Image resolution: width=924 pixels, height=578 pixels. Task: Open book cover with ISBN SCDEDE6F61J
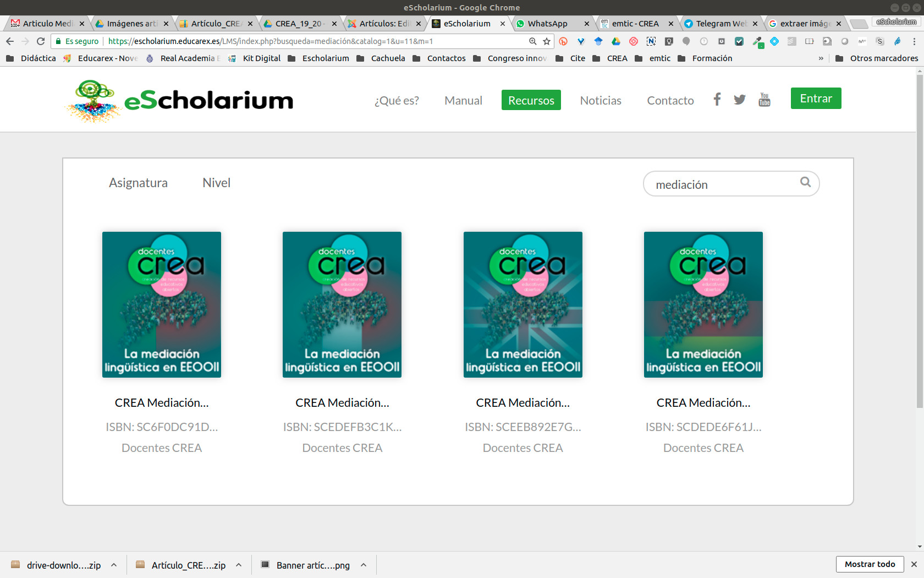point(703,304)
